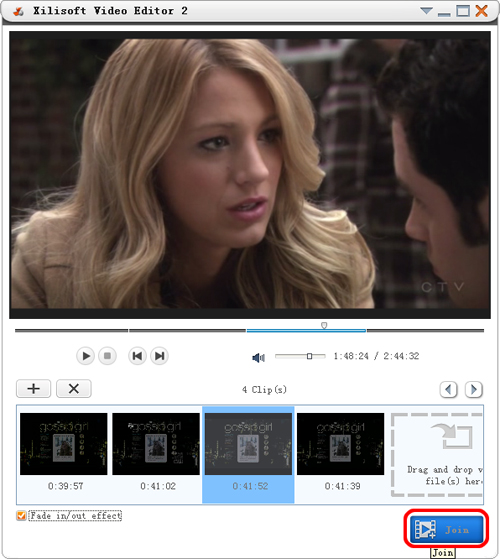Move clip right with arrow button
Viewport: 500px width, 559px height.
[474, 389]
